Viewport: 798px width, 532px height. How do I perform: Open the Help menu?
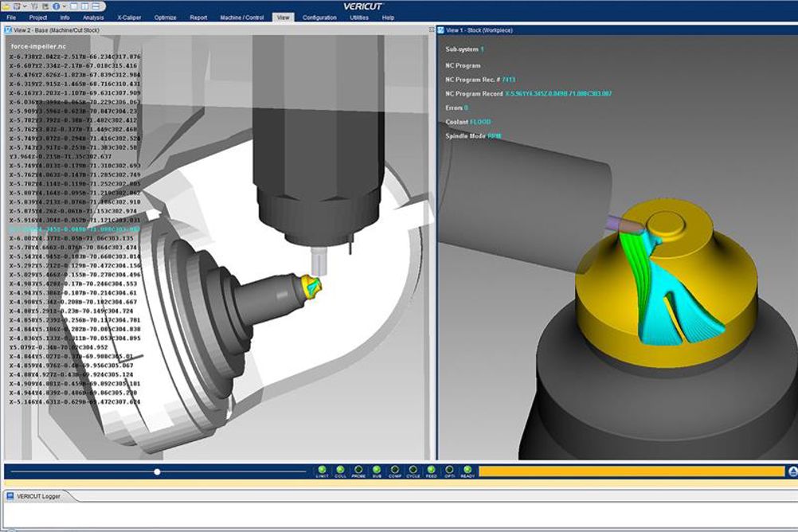point(388,18)
